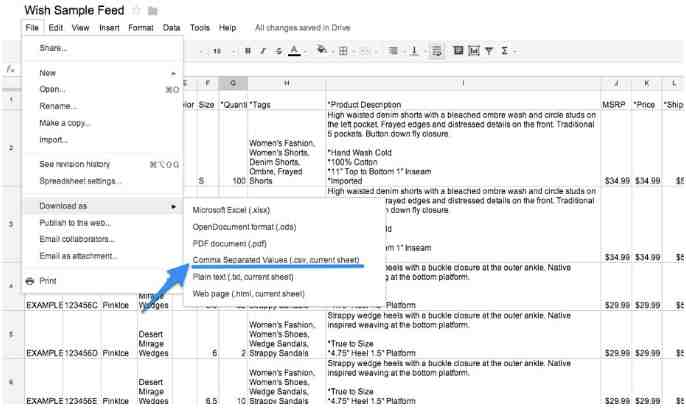
Task: Toggle bold formatting in toolbar
Action: click(x=248, y=51)
